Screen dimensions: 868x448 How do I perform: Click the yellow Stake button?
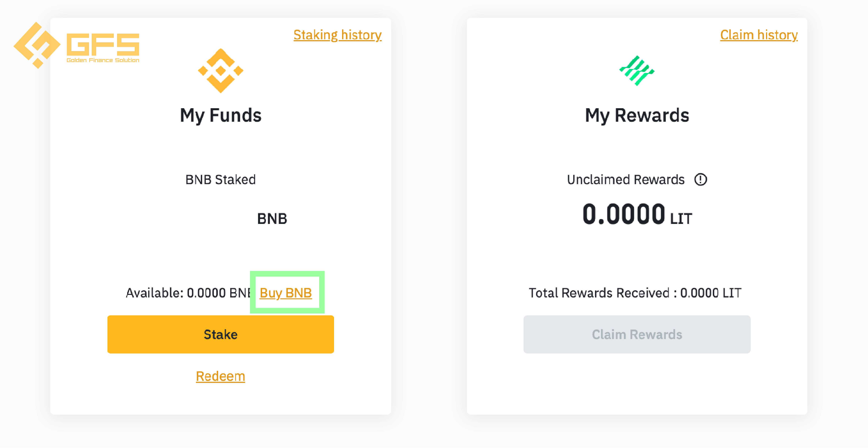(x=220, y=334)
